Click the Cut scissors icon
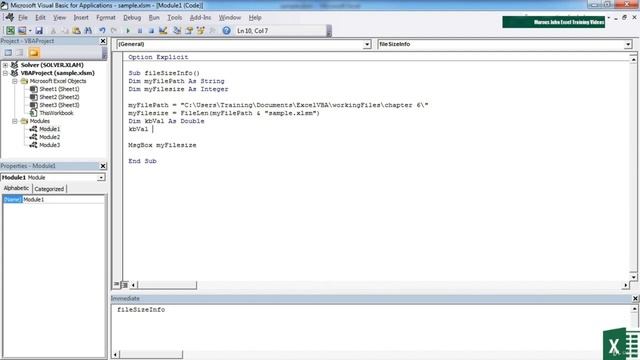Viewport: 640px width, 360px height. click(53, 31)
